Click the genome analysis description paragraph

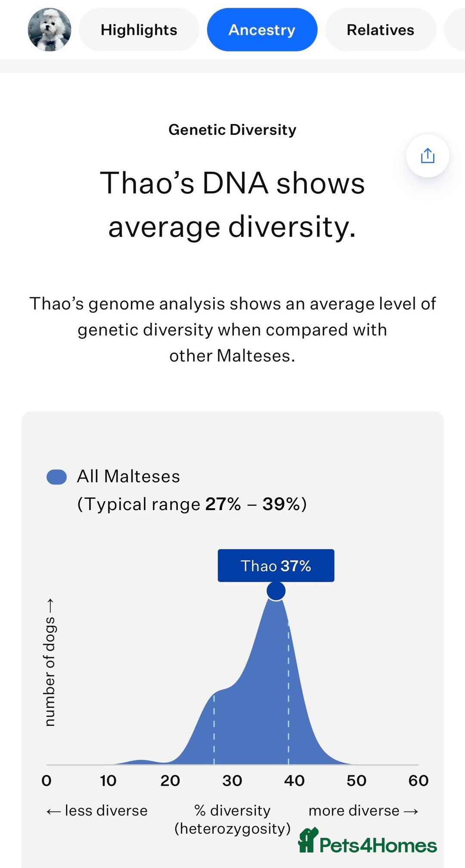[232, 330]
